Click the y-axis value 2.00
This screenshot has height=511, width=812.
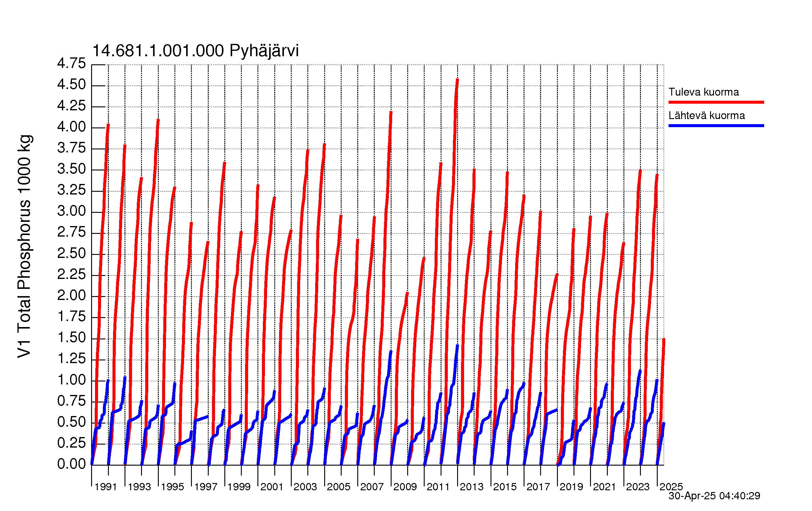click(x=72, y=295)
